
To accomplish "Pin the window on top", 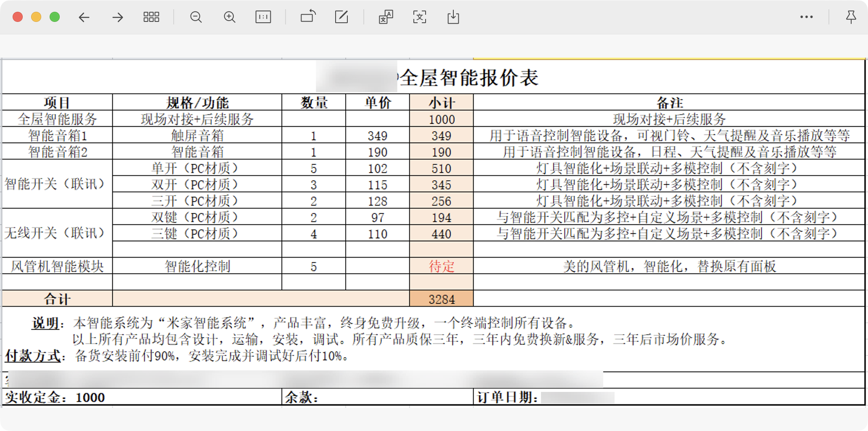I will (851, 17).
